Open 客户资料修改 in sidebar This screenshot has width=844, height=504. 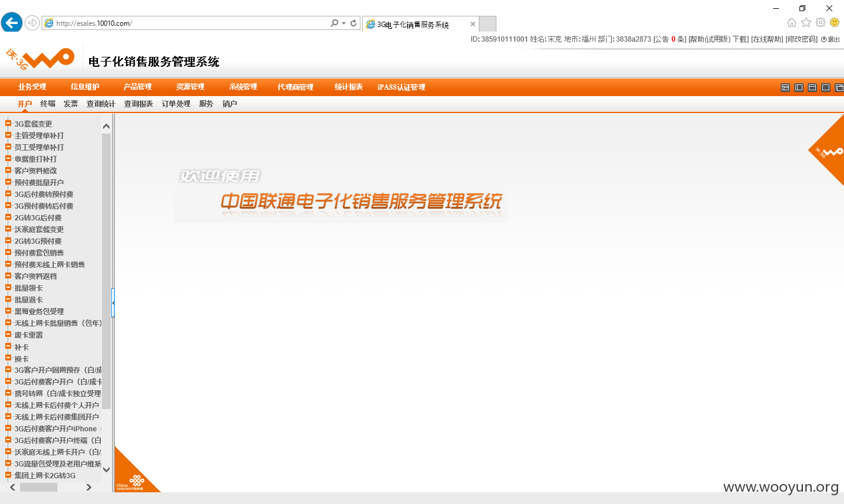point(36,171)
